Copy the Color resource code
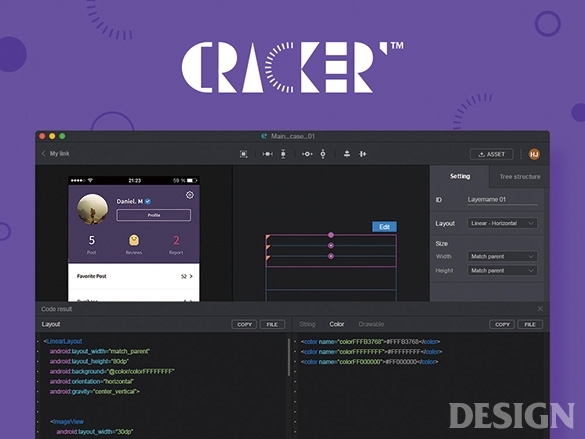Viewport: 585px width, 439px height. tap(502, 324)
